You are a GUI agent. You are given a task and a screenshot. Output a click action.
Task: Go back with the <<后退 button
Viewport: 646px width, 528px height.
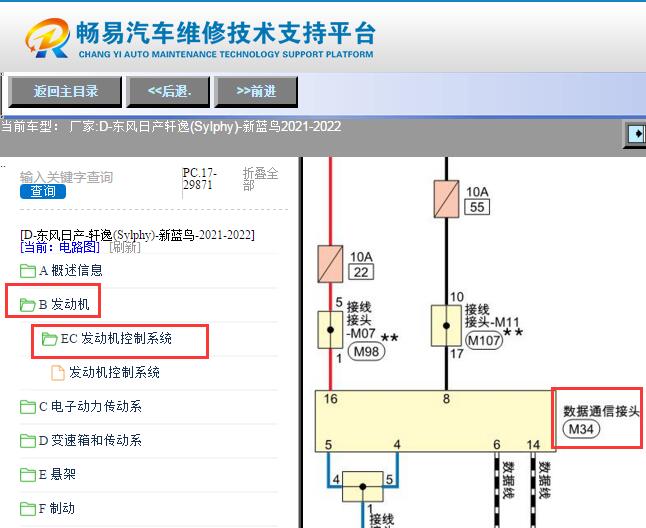pos(169,91)
